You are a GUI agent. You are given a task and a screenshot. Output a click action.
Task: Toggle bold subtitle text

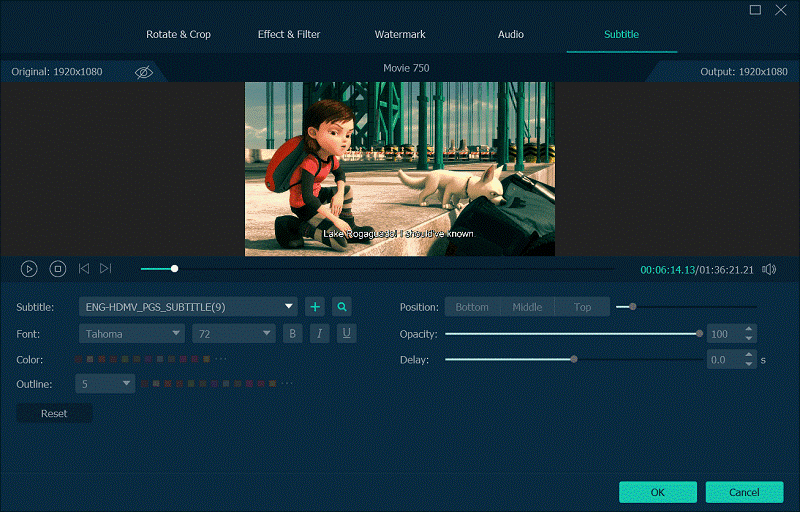point(293,334)
